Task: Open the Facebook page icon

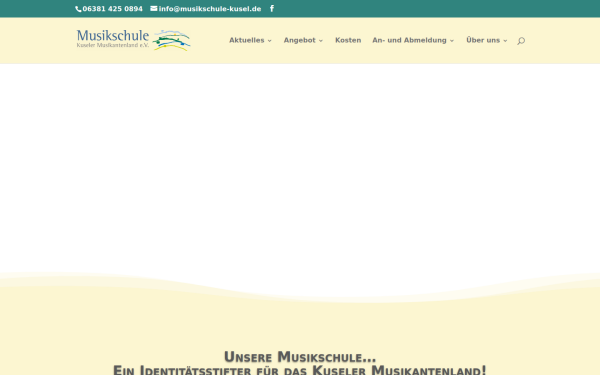Action: click(x=272, y=8)
